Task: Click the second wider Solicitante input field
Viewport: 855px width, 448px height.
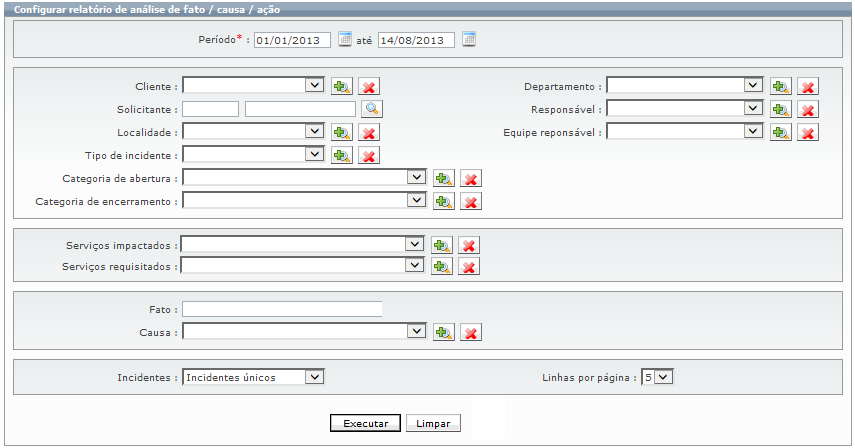Action: 300,109
